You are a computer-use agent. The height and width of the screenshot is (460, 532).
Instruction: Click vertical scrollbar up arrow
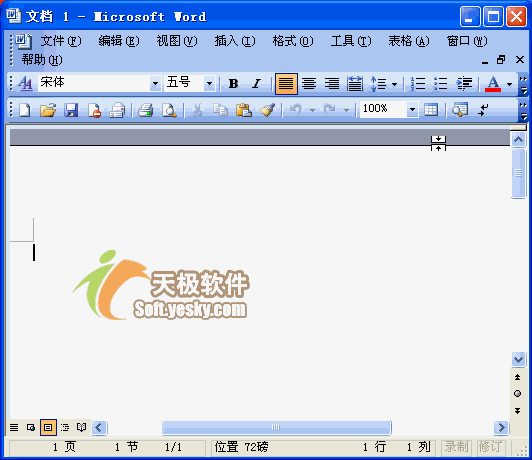tap(518, 139)
